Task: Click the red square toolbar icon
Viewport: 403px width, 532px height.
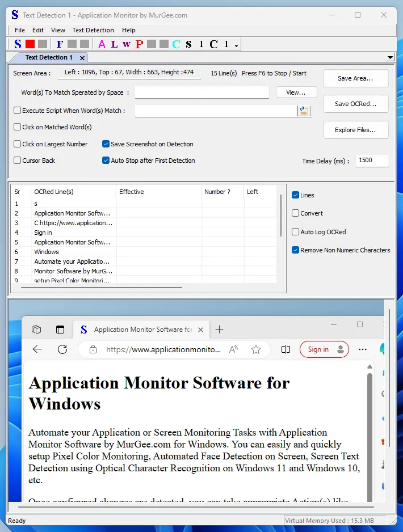Action: pos(30,44)
